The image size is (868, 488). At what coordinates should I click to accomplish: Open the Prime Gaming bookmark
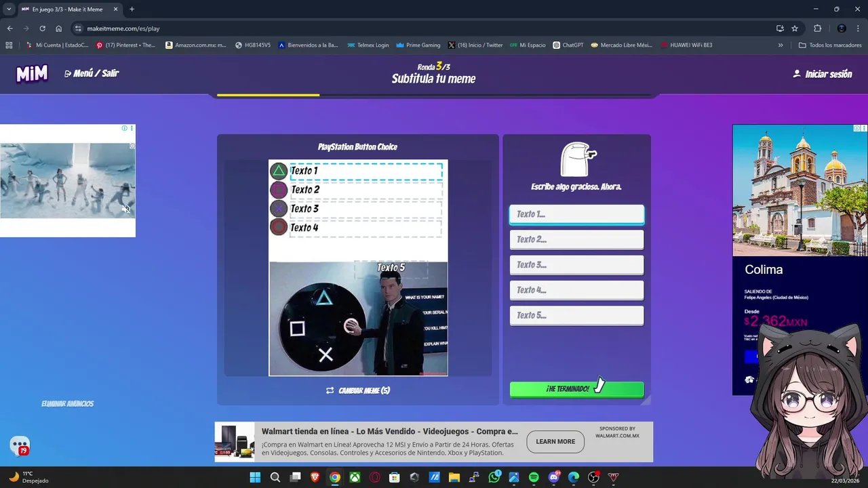[x=418, y=45]
